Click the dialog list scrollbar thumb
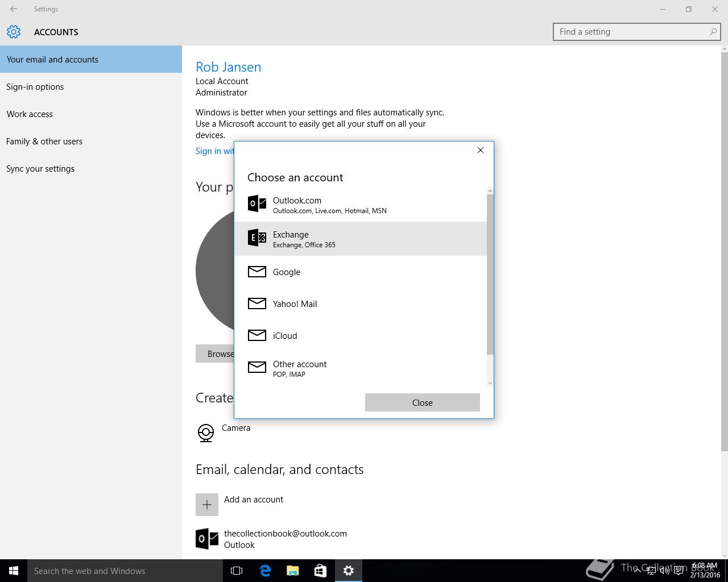The width and height of the screenshot is (728, 582). pyautogui.click(x=490, y=274)
